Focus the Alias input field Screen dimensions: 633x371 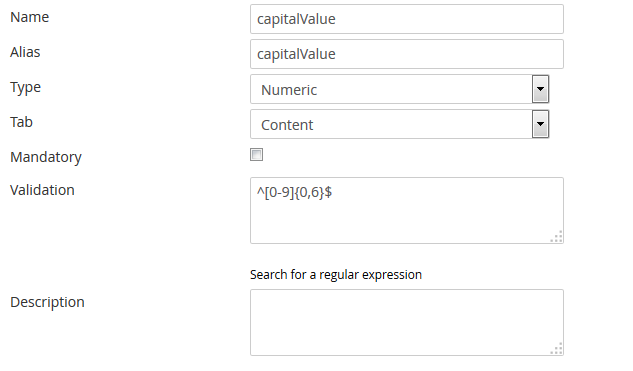(x=407, y=54)
